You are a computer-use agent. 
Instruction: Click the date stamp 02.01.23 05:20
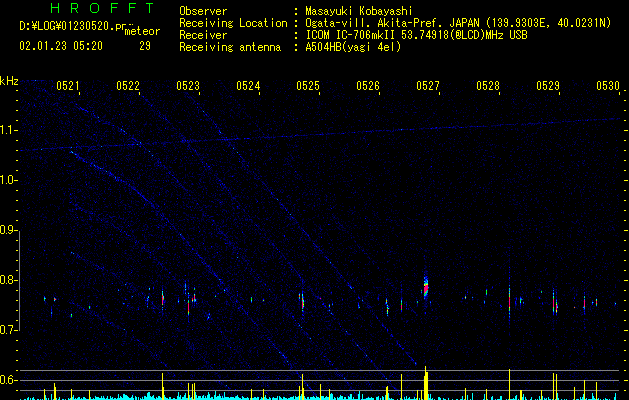(61, 46)
